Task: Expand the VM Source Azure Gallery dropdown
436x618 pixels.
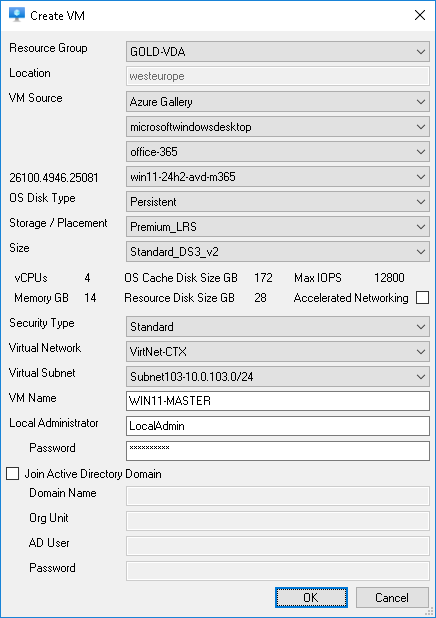Action: (x=278, y=102)
